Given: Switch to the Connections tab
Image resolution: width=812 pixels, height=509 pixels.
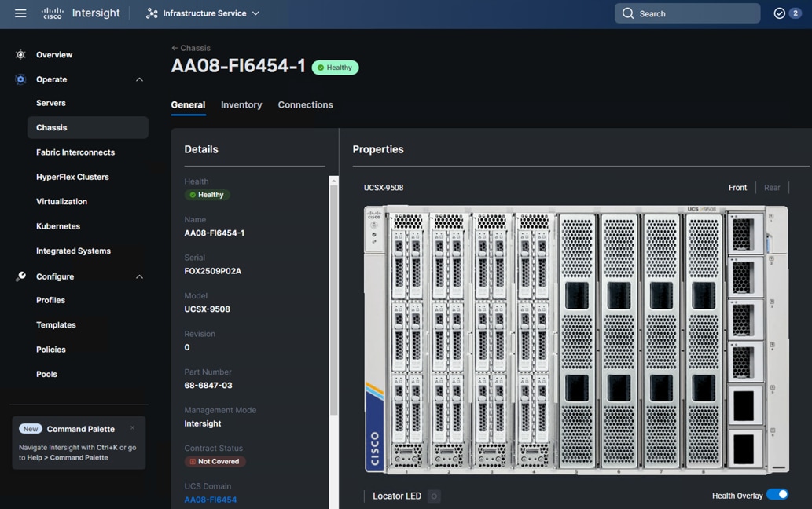Looking at the screenshot, I should point(306,105).
